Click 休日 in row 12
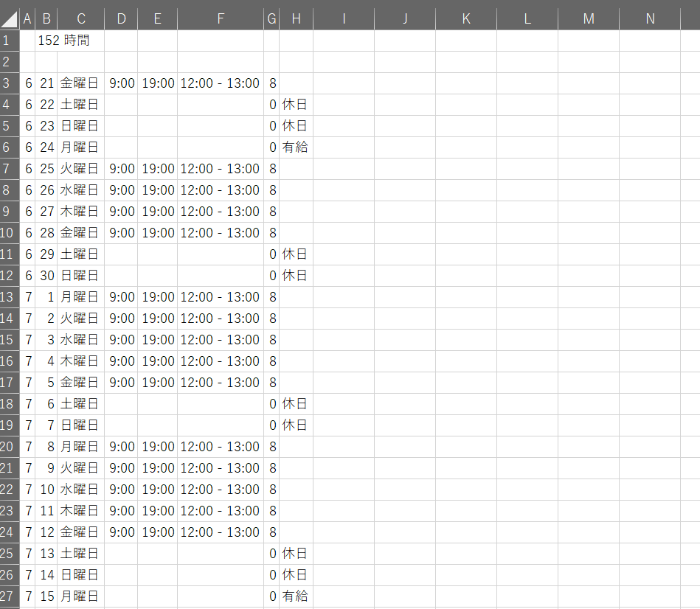This screenshot has width=700, height=609. pyautogui.click(x=294, y=276)
